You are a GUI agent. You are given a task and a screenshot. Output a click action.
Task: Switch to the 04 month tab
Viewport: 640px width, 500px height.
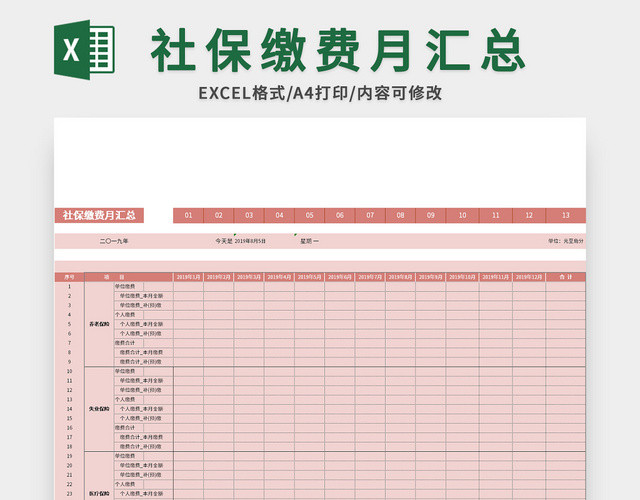click(279, 215)
